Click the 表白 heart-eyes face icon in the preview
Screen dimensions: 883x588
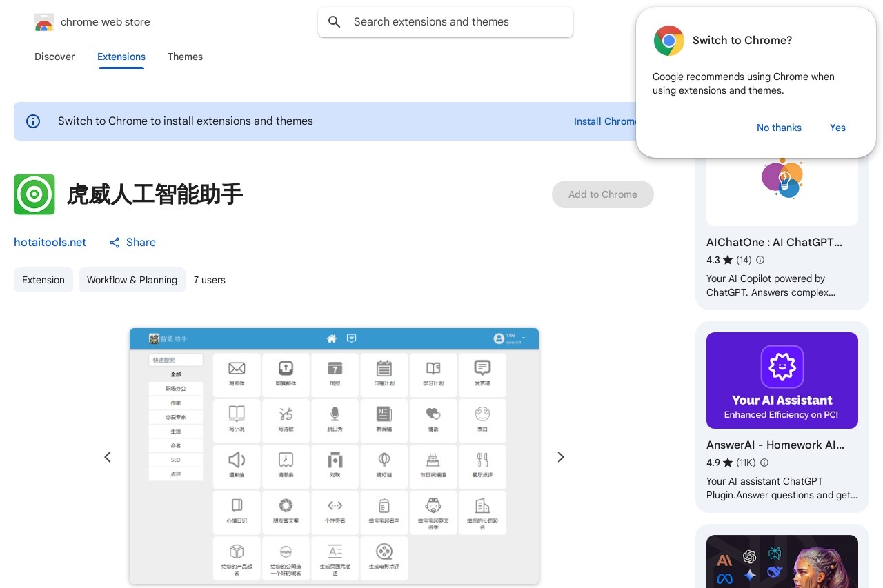(x=482, y=414)
